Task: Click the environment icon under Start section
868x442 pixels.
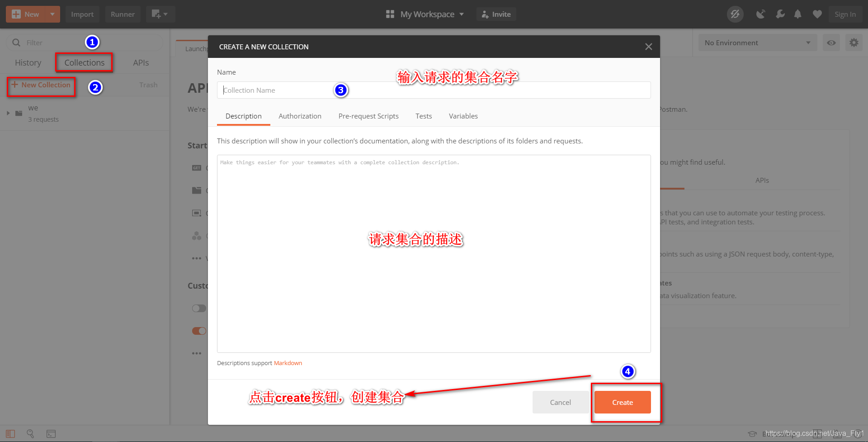Action: (197, 213)
